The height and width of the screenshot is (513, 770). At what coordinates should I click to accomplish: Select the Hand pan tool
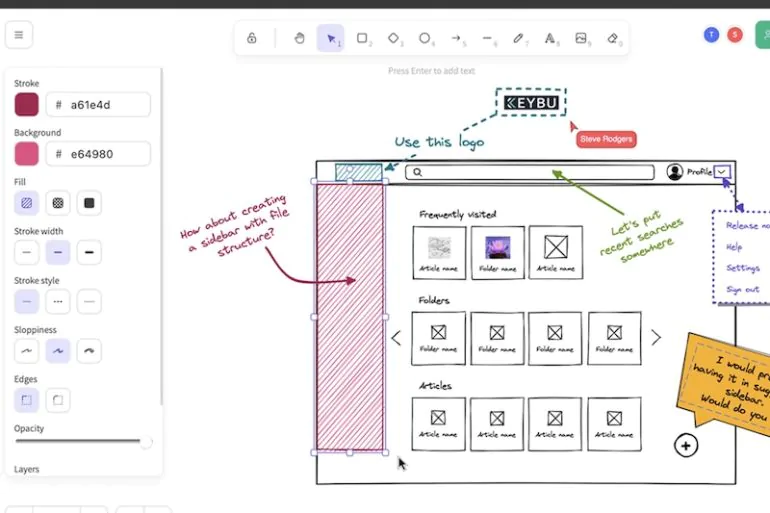(299, 38)
